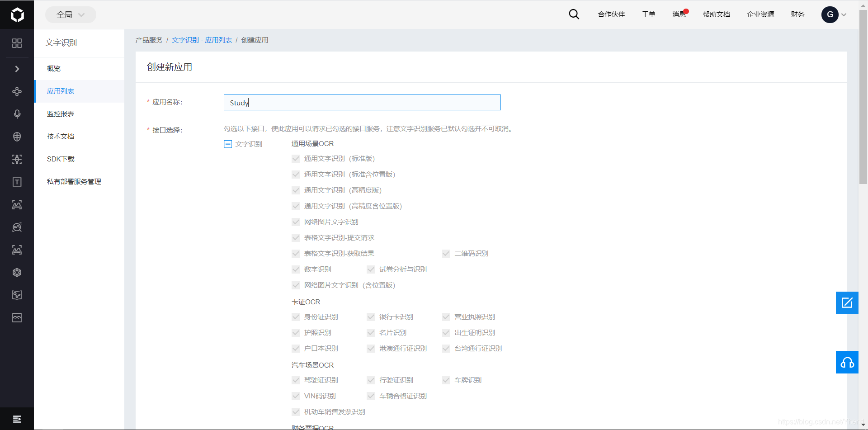Toggle the 营业执照识别 checkbox

(x=446, y=317)
